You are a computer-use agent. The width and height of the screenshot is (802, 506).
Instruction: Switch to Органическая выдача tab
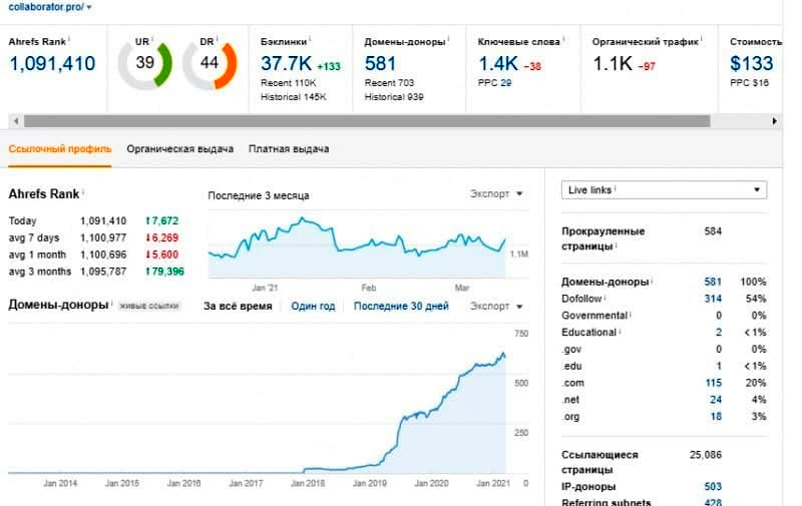point(180,149)
